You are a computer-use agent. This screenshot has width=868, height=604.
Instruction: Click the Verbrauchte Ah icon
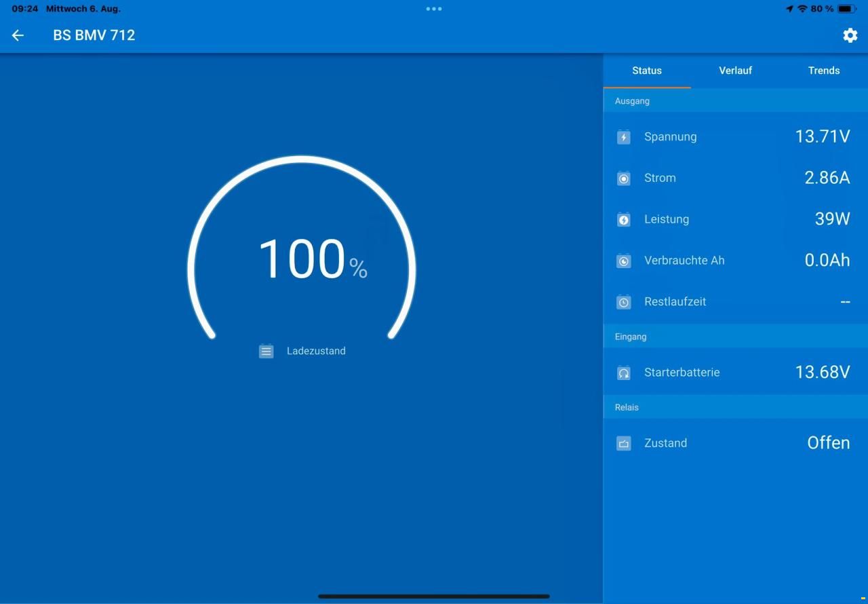(624, 261)
